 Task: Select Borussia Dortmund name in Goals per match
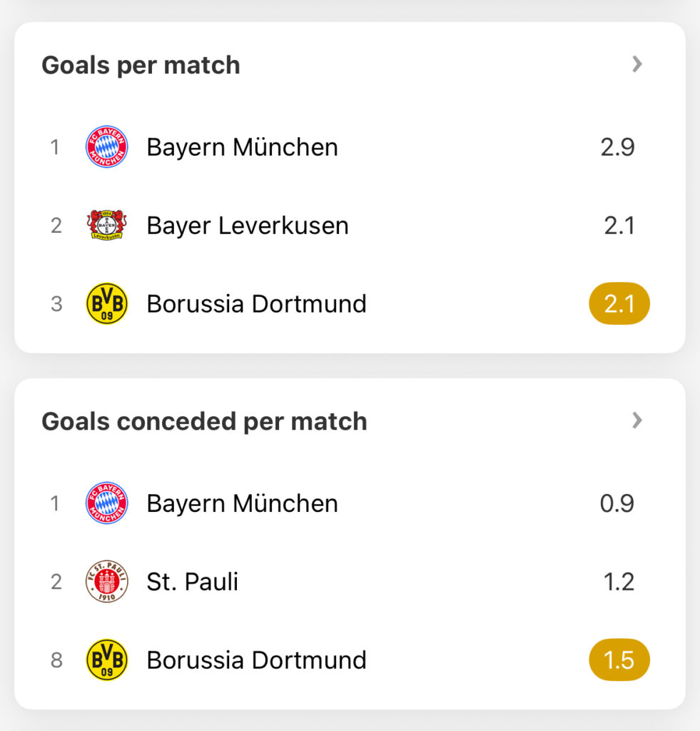coord(256,304)
